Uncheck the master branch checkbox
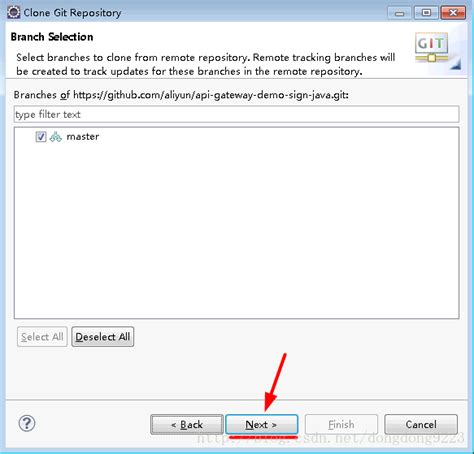 point(41,137)
